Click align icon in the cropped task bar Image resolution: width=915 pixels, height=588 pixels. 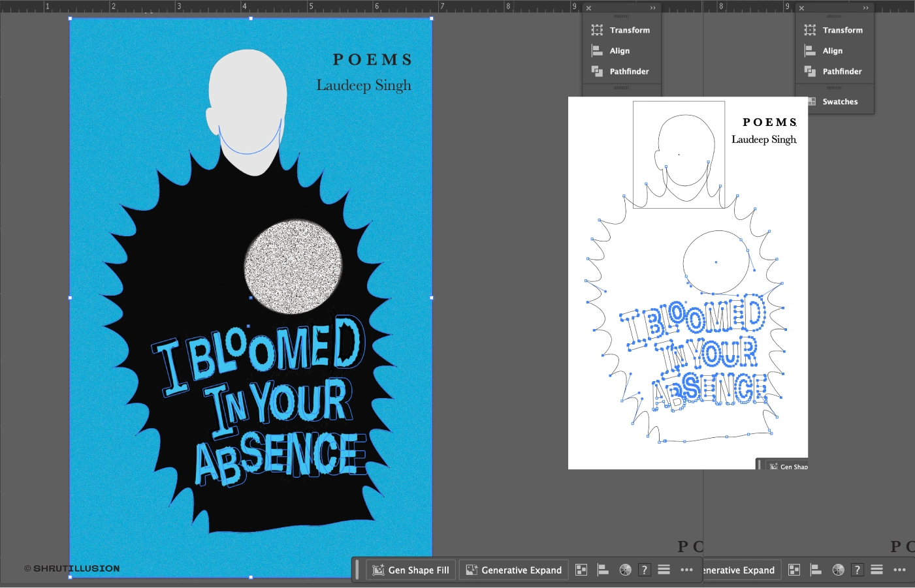(816, 570)
